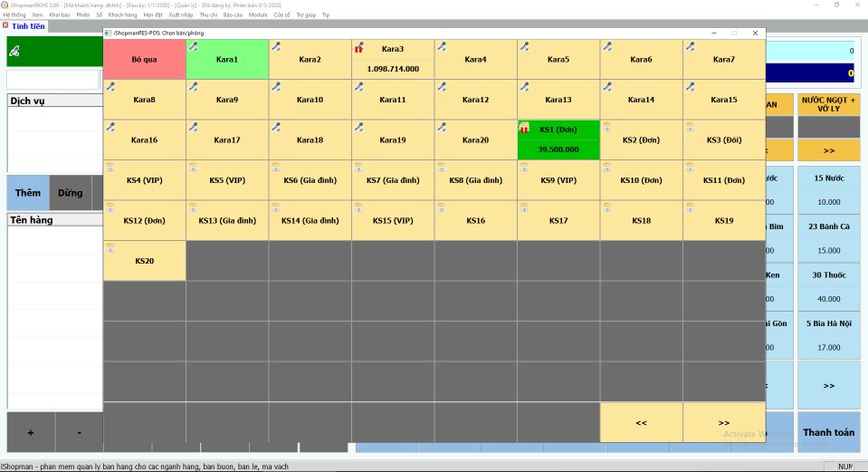Click the red close icon beside Tính tiền
This screenshot has height=472, width=868.
5,25
